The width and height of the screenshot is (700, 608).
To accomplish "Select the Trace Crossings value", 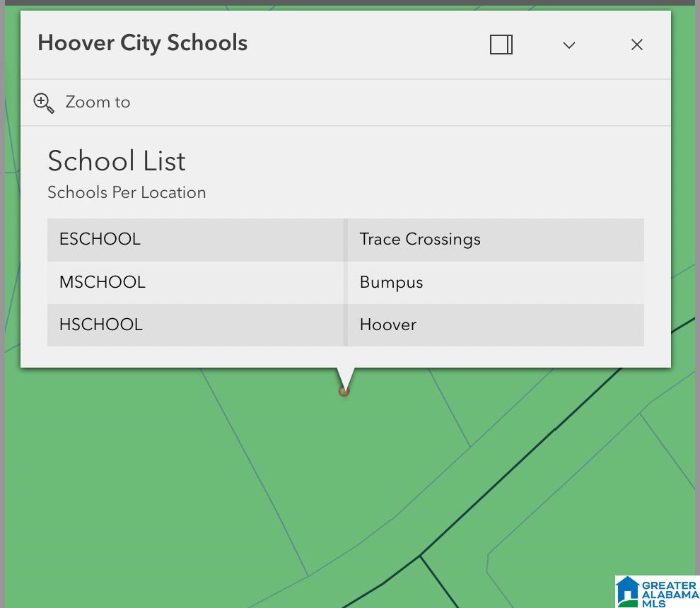I will click(x=420, y=240).
